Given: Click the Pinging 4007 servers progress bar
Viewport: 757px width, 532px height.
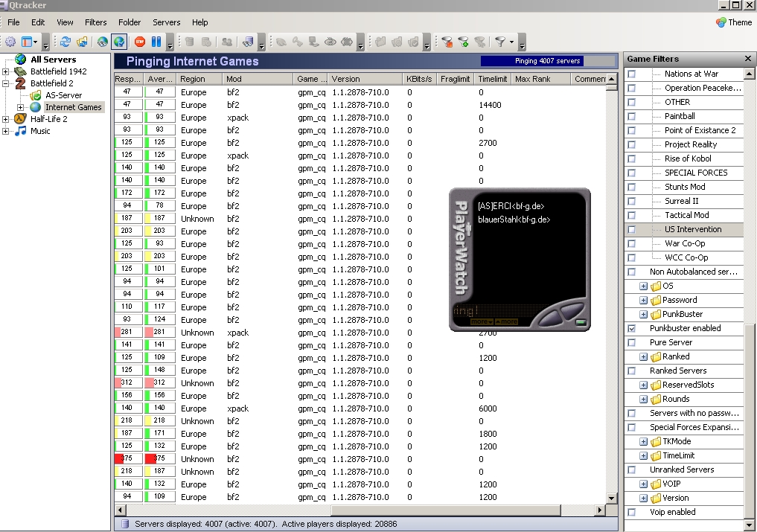Looking at the screenshot, I should coord(549,61).
